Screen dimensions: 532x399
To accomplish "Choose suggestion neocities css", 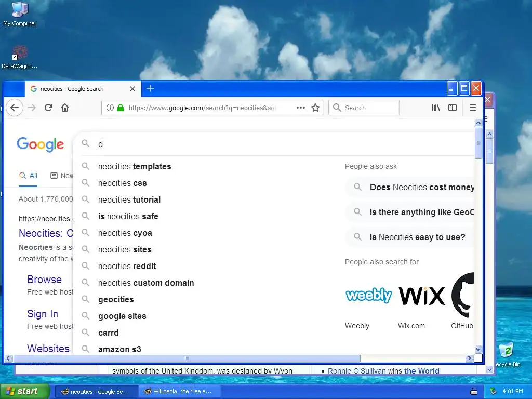I will [x=123, y=183].
